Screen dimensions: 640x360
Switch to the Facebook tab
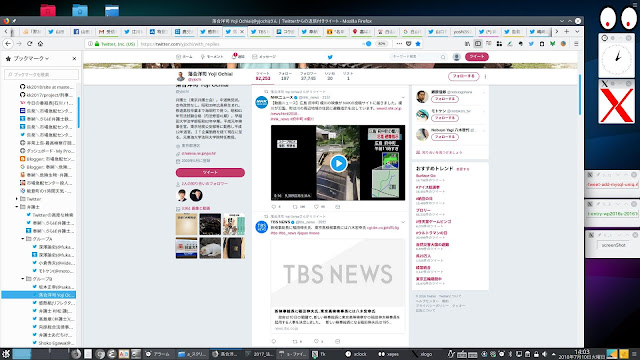coord(83,31)
